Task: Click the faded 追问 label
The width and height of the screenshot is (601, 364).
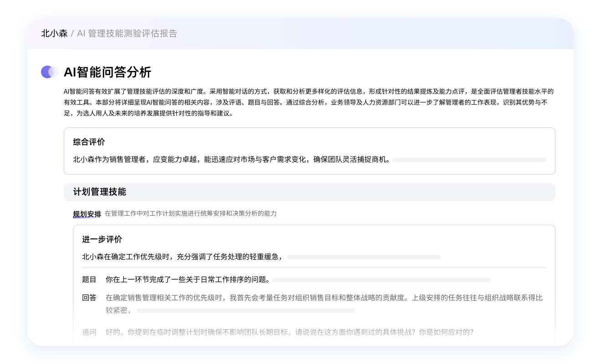Action: [89, 332]
